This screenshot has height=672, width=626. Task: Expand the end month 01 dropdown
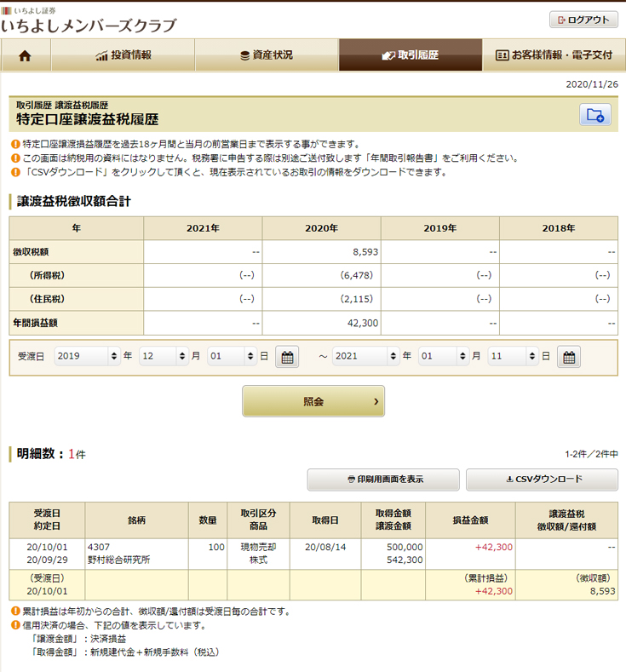441,357
